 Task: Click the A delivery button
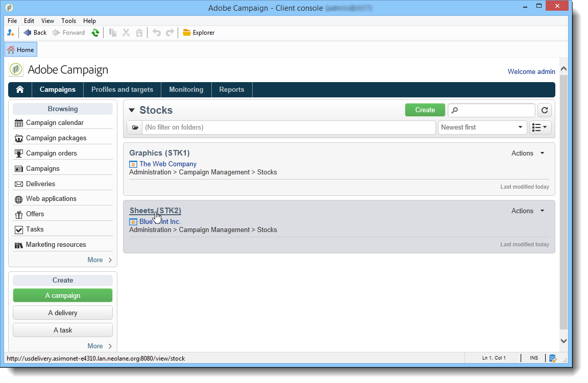[63, 313]
